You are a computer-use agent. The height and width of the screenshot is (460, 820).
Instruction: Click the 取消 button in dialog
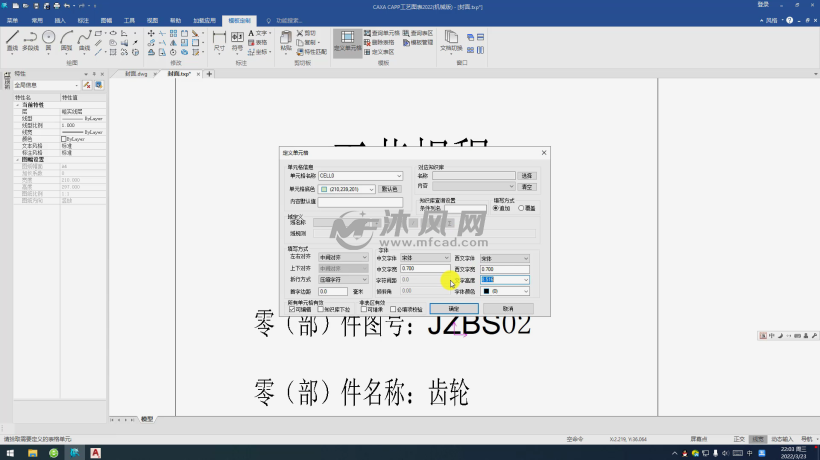508,308
